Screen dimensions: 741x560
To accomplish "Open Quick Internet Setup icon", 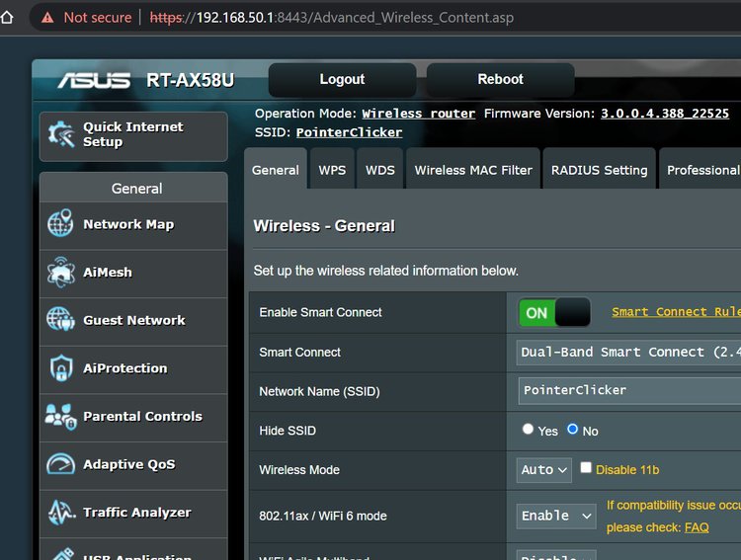I will [x=61, y=134].
